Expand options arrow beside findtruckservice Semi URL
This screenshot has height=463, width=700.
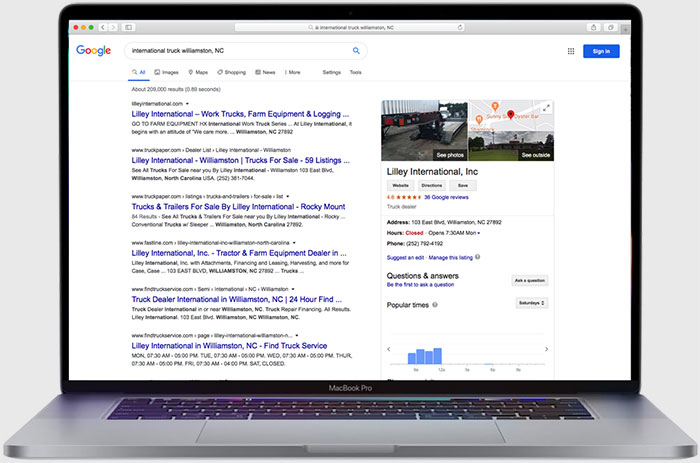pyautogui.click(x=293, y=289)
